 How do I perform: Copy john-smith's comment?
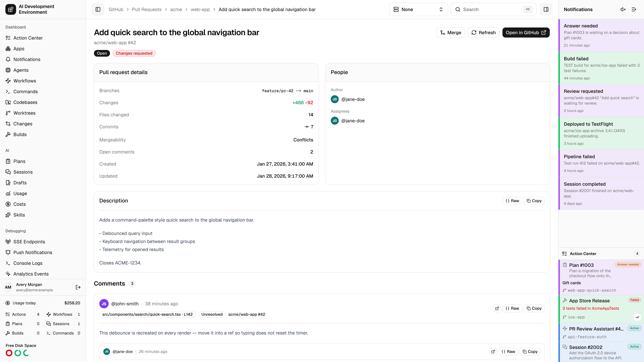click(x=534, y=309)
